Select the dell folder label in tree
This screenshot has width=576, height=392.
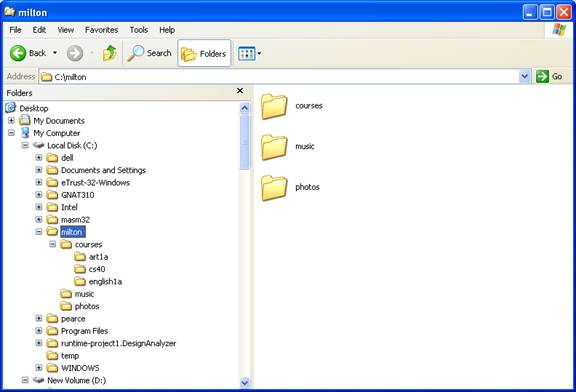click(x=67, y=158)
